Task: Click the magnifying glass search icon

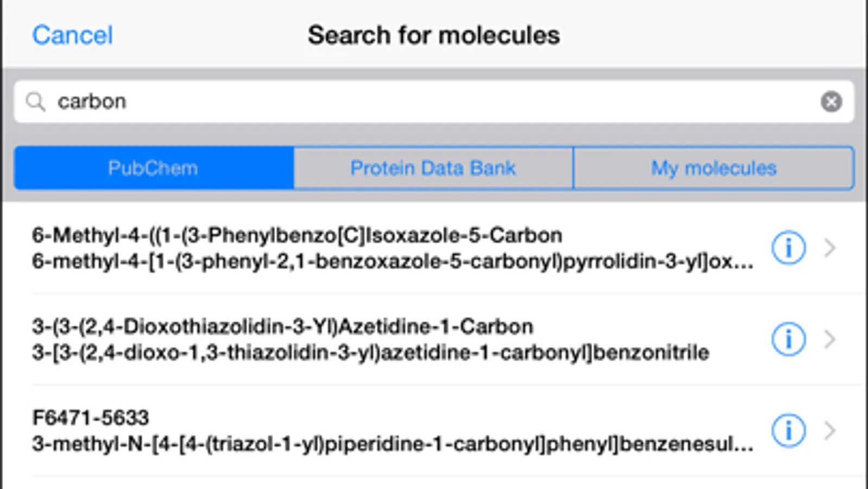Action: 36,102
